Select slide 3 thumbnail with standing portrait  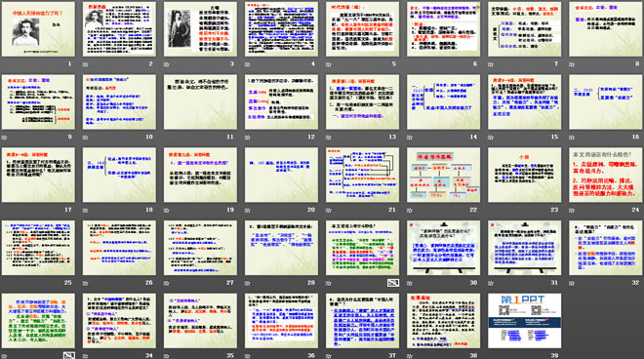pos(200,29)
